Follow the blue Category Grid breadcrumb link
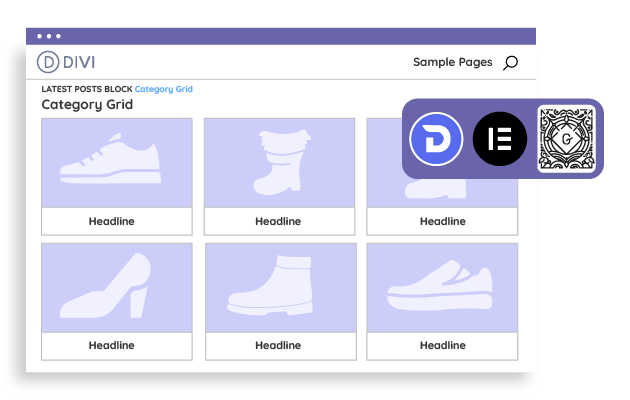Screen dimensions: 630x400 164,89
